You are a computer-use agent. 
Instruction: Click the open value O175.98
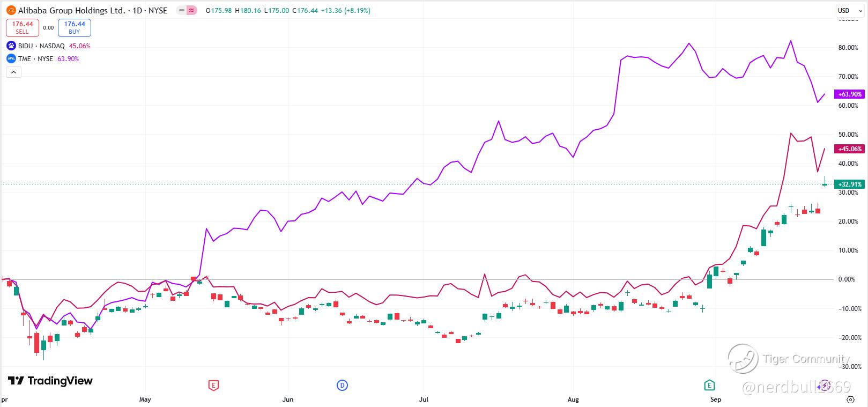click(219, 10)
